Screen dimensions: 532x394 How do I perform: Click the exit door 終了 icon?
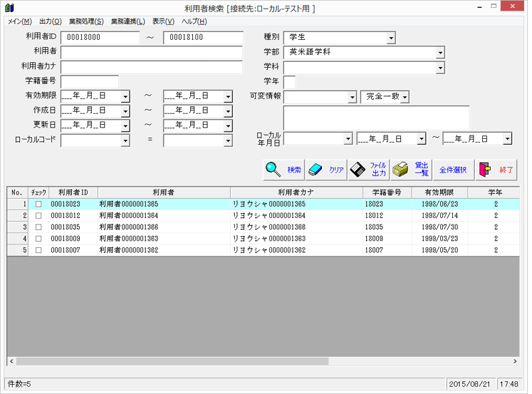485,169
